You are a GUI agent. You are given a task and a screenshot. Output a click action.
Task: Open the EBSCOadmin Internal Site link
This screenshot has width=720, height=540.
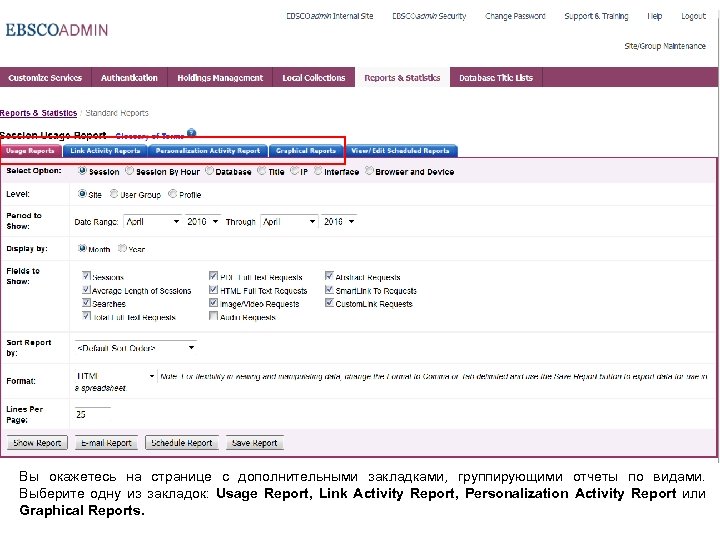pos(330,16)
